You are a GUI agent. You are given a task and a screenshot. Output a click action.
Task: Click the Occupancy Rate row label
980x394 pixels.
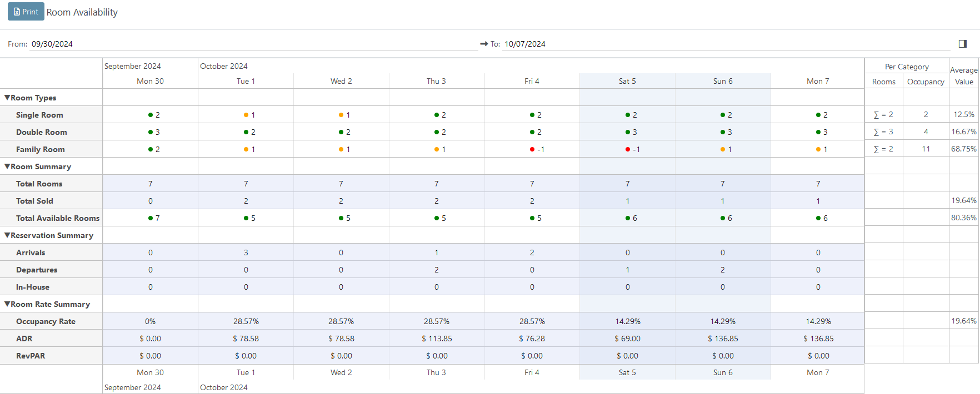46,321
